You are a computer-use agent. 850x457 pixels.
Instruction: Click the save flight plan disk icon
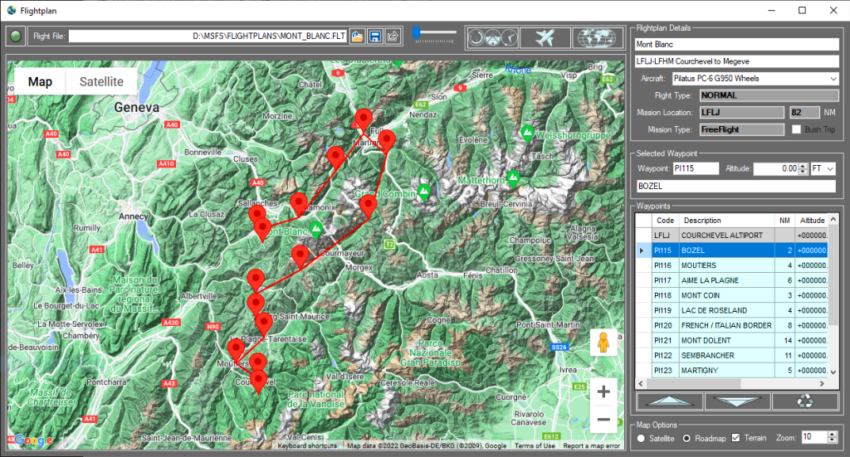(375, 37)
